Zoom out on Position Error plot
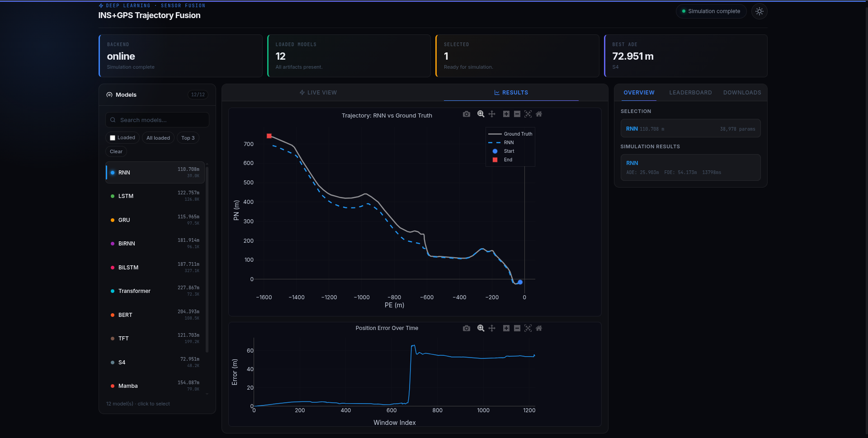 517,328
